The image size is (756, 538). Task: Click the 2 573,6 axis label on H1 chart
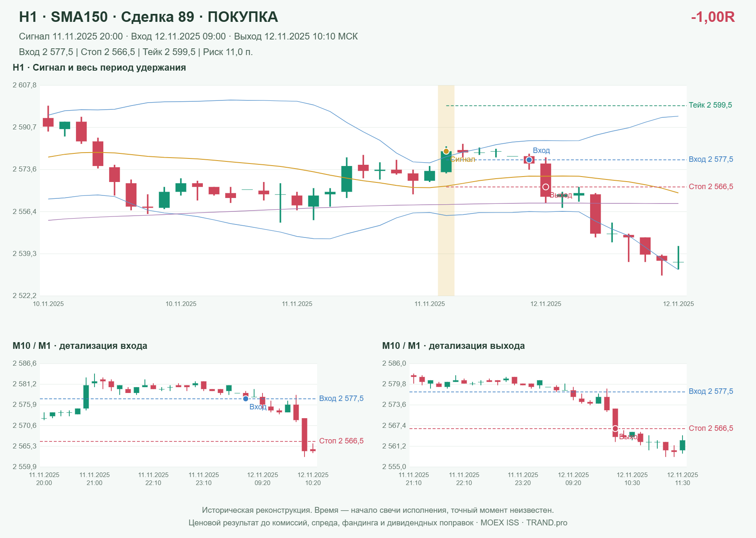pos(24,169)
